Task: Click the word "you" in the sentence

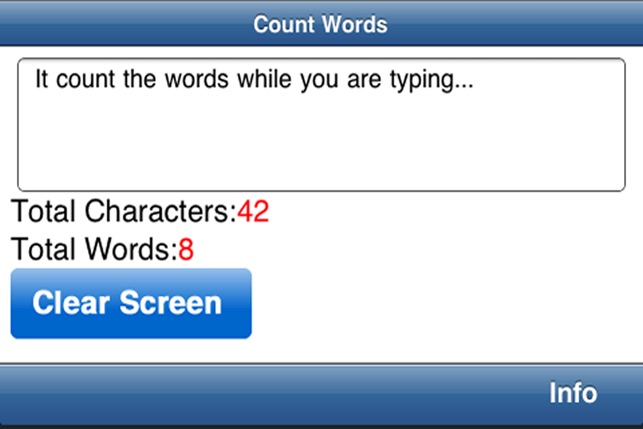Action: [319, 80]
